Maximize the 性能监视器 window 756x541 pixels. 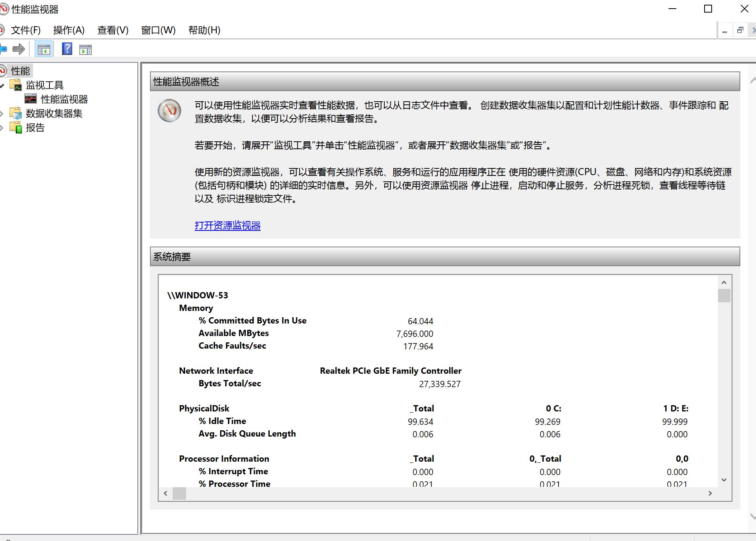pos(708,9)
